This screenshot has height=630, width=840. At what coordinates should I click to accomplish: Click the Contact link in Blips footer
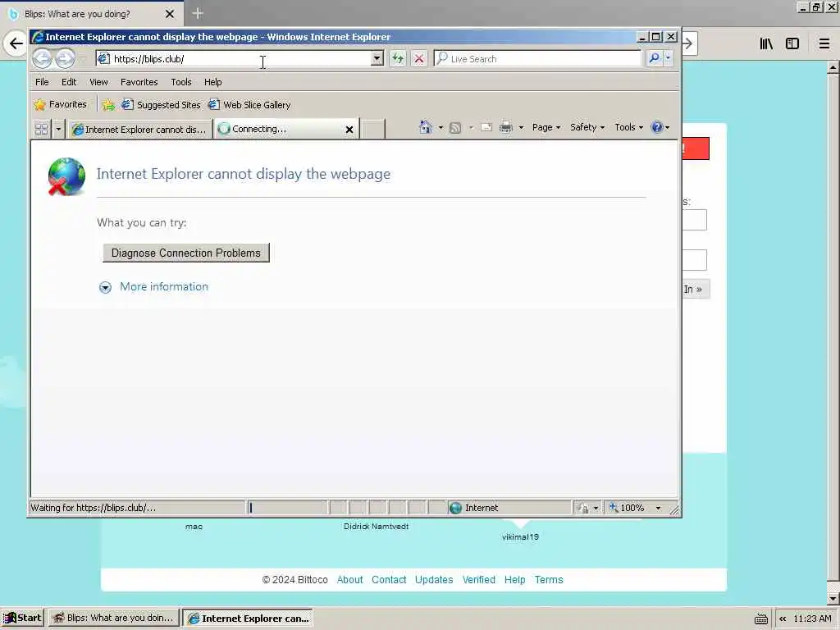tap(389, 580)
